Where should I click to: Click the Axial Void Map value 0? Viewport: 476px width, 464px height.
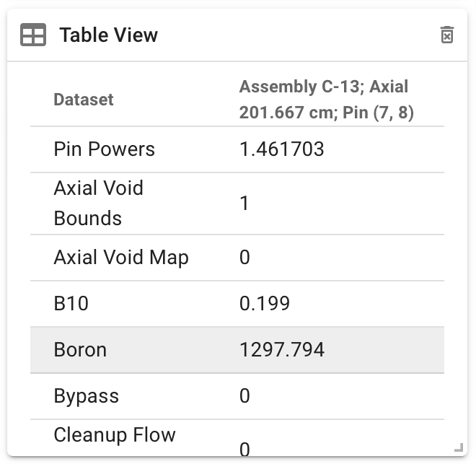click(244, 257)
